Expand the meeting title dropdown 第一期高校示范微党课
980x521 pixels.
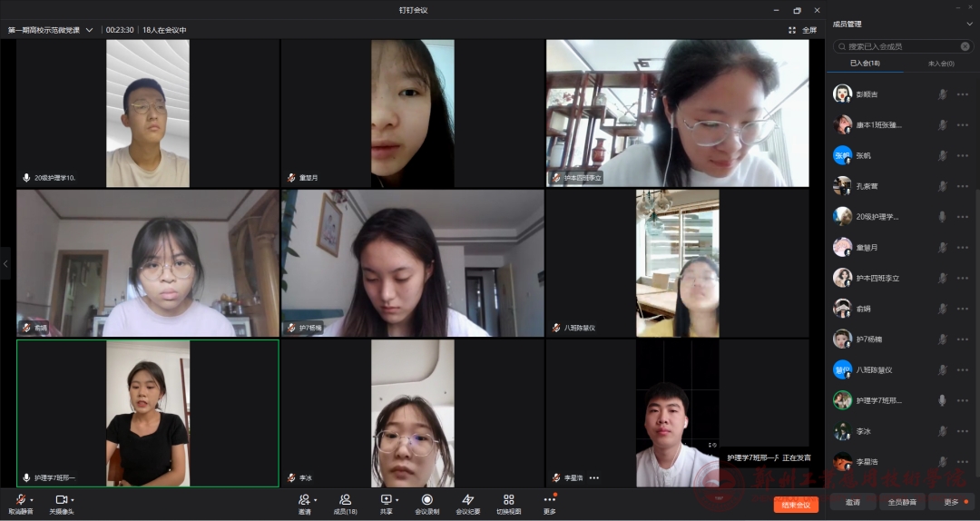(89, 30)
